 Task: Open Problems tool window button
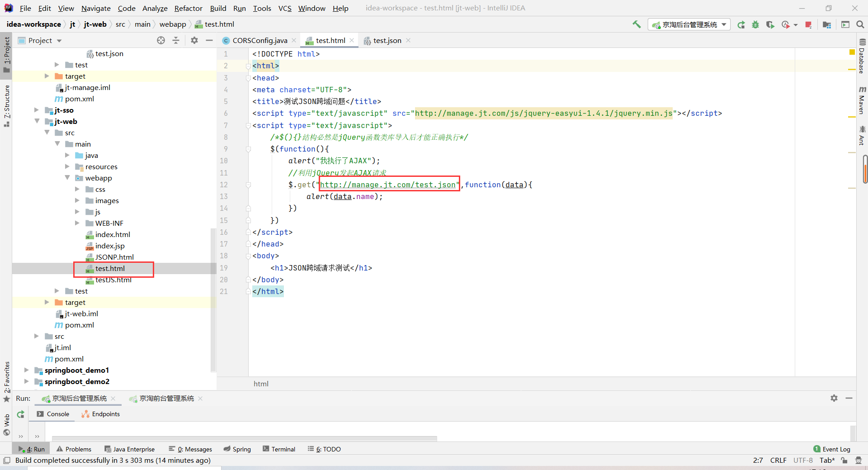[74, 449]
